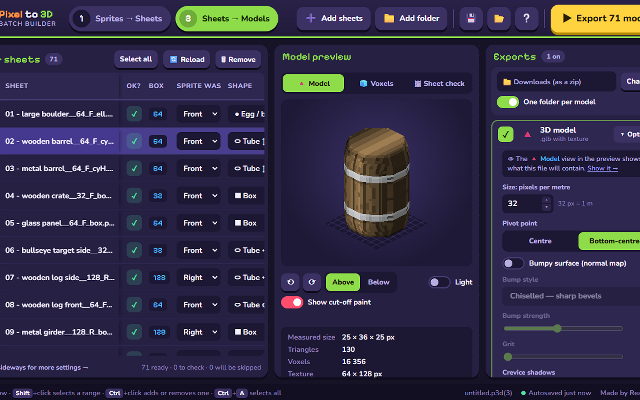Set pivot point to Bottom-centre
Viewport: 640px width, 400px height.
pyautogui.click(x=610, y=241)
